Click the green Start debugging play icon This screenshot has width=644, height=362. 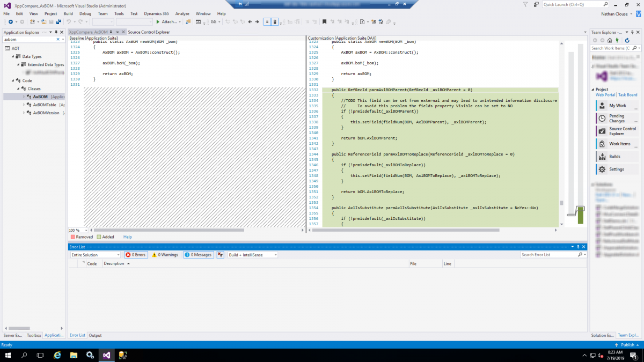[x=158, y=22]
